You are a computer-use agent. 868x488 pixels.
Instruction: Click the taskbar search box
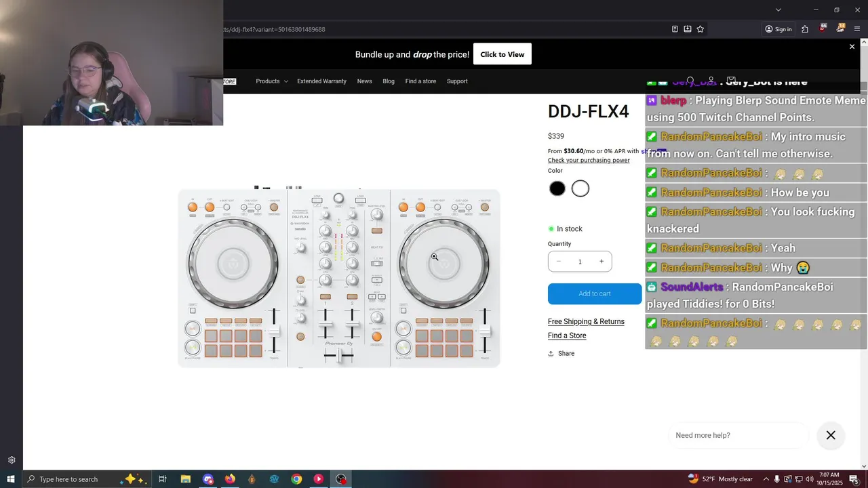click(87, 479)
